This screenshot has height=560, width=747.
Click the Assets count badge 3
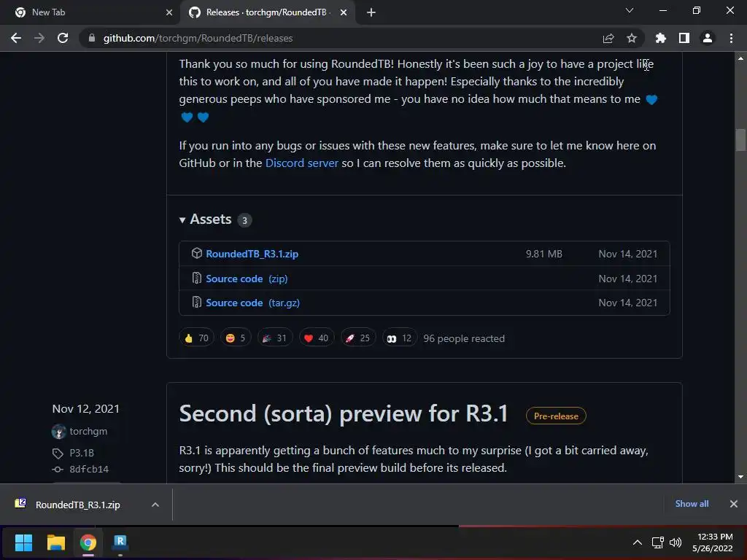(244, 220)
